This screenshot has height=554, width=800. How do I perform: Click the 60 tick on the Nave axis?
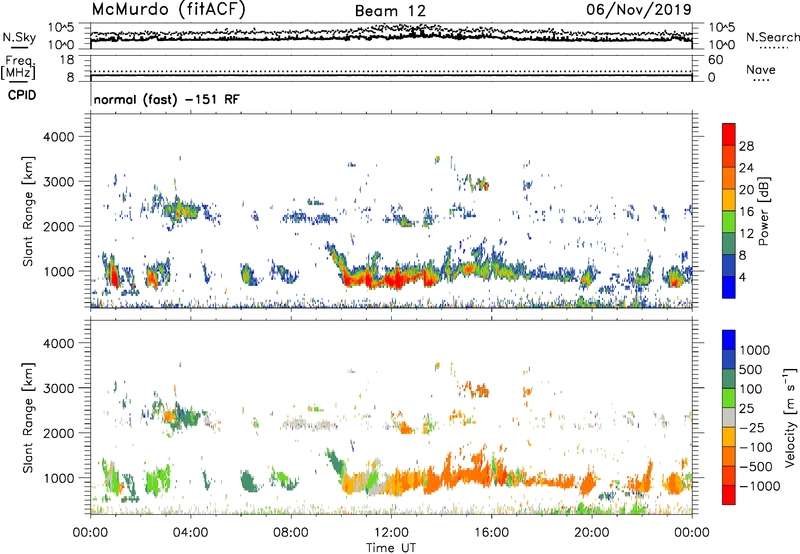[715, 60]
